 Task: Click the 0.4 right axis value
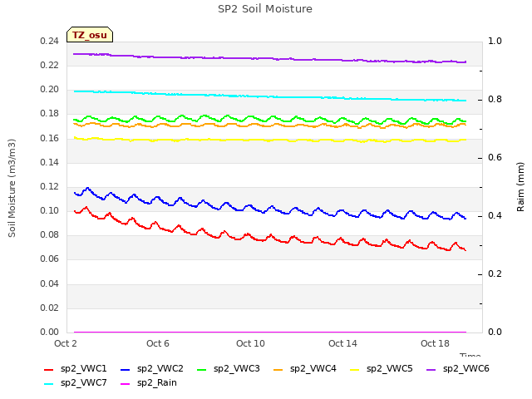pos(495,216)
